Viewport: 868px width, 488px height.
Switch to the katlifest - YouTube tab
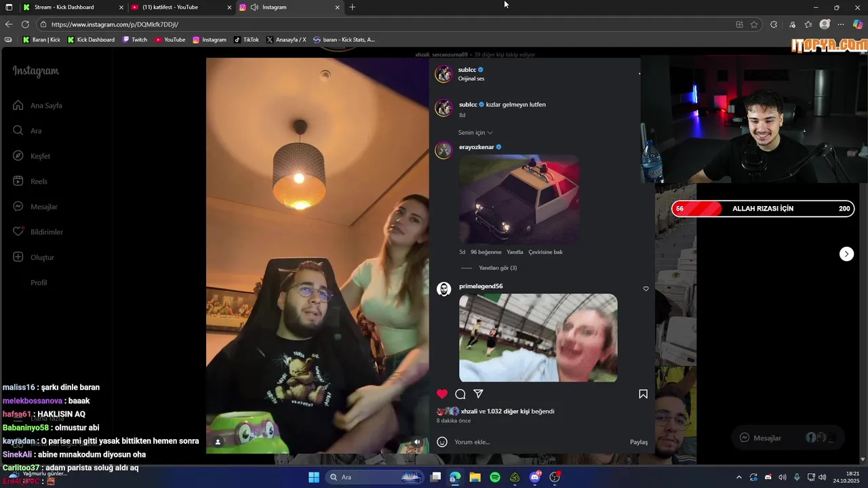coord(181,7)
